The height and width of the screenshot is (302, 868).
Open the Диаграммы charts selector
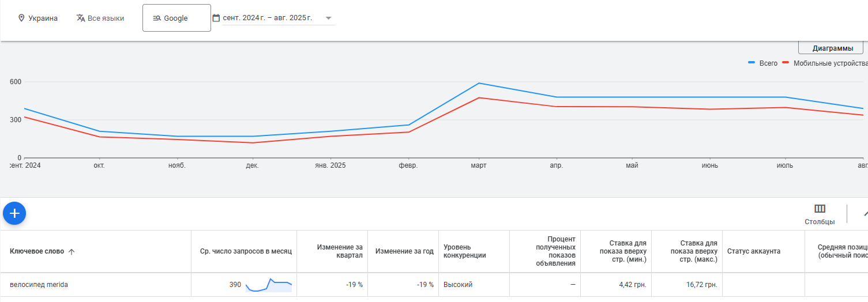(x=830, y=48)
